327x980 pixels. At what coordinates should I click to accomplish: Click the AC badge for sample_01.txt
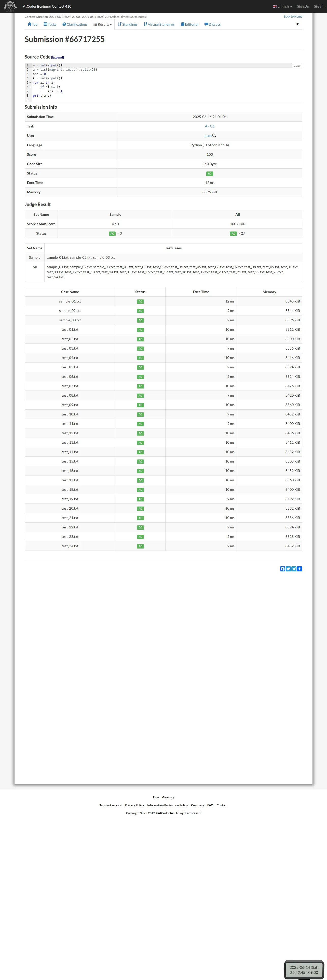[140, 302]
